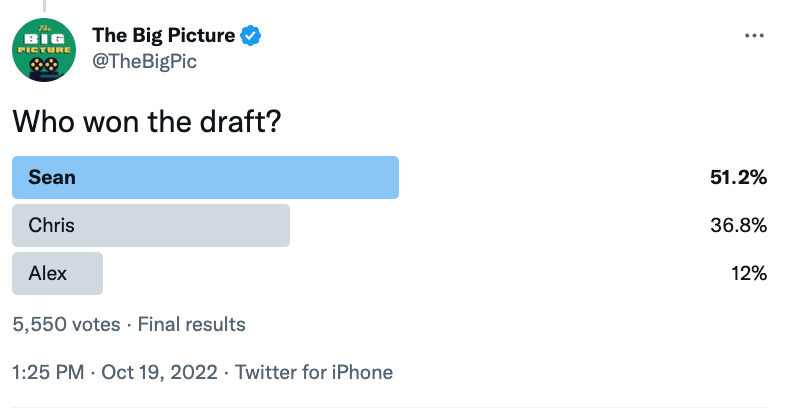Screen dimensions: 786x414
Task: Click The Big Picture display name
Action: [x=164, y=36]
